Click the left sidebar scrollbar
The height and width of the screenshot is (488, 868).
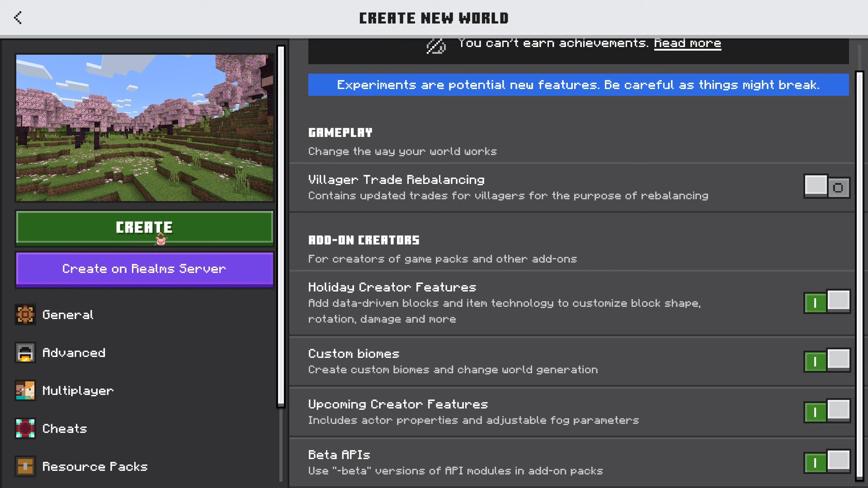point(281,226)
